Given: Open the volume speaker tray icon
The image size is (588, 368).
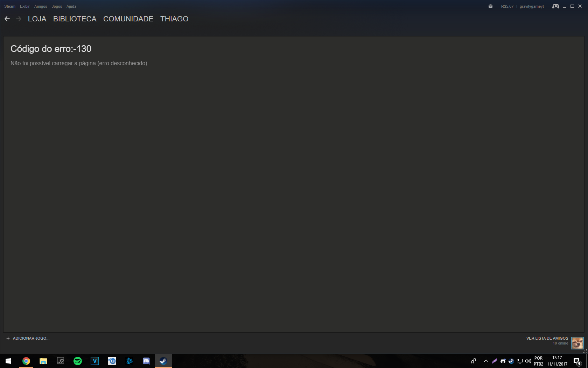Looking at the screenshot, I should [x=528, y=361].
